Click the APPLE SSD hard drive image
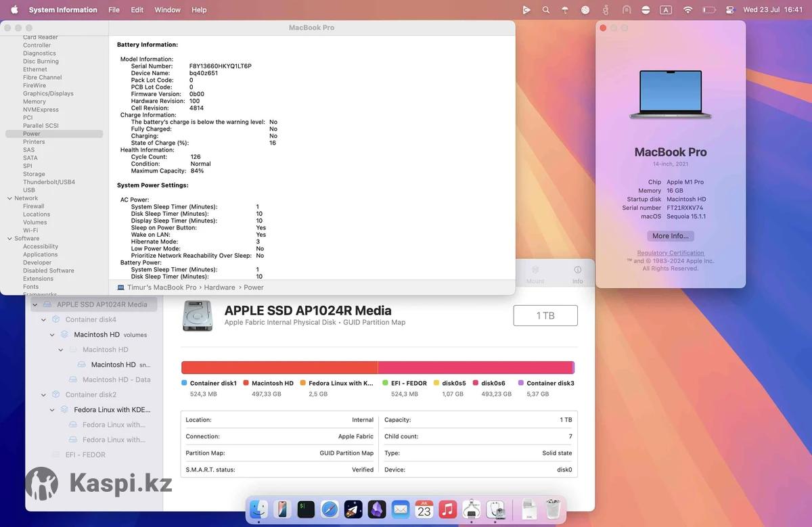This screenshot has height=527, width=812. click(197, 316)
